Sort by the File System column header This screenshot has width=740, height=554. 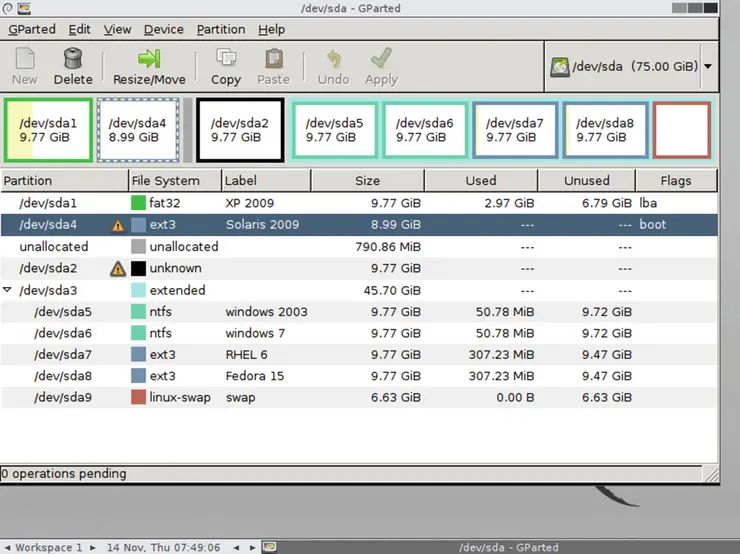[175, 181]
